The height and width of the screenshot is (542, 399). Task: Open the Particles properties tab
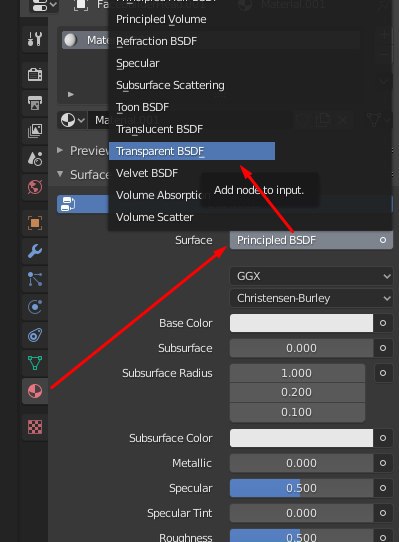(x=35, y=279)
